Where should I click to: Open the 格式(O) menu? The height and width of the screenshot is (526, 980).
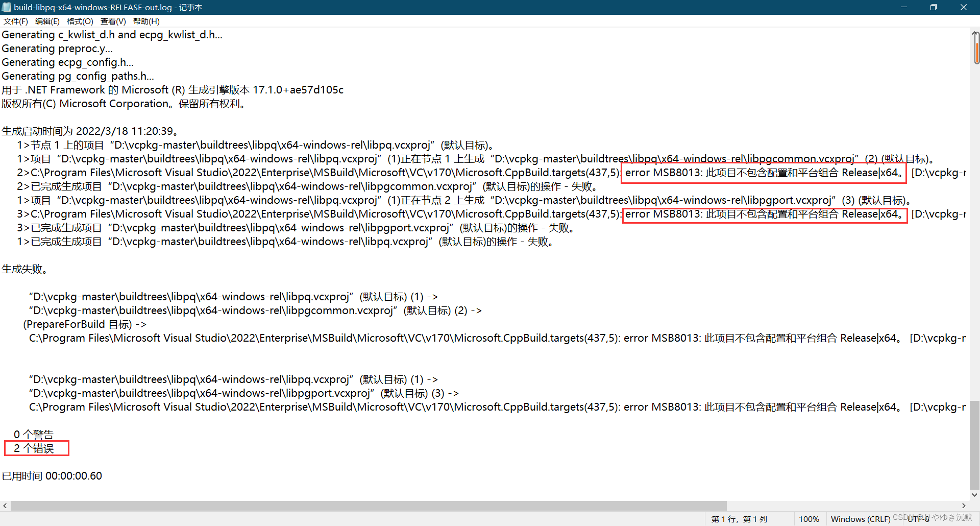[x=80, y=21]
